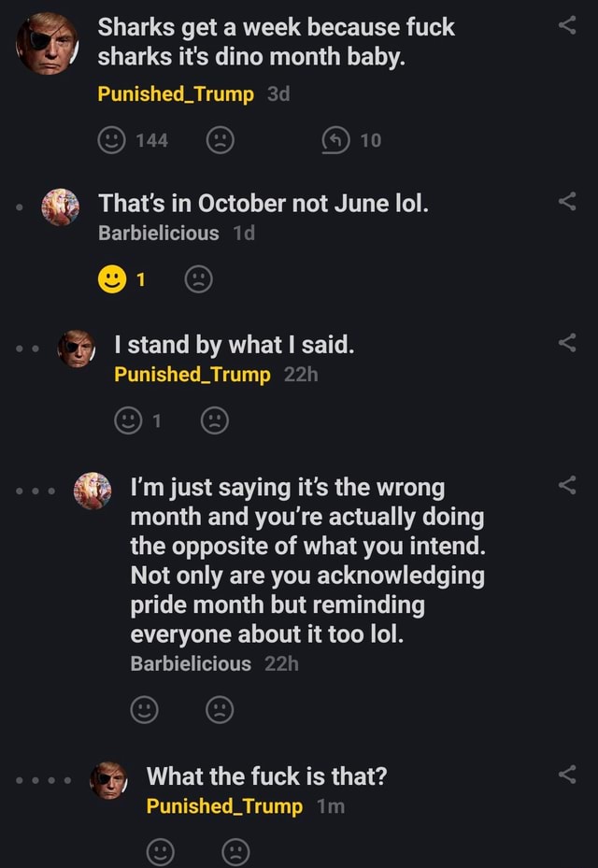Share the 'What the fuck is that?' comment

click(567, 774)
